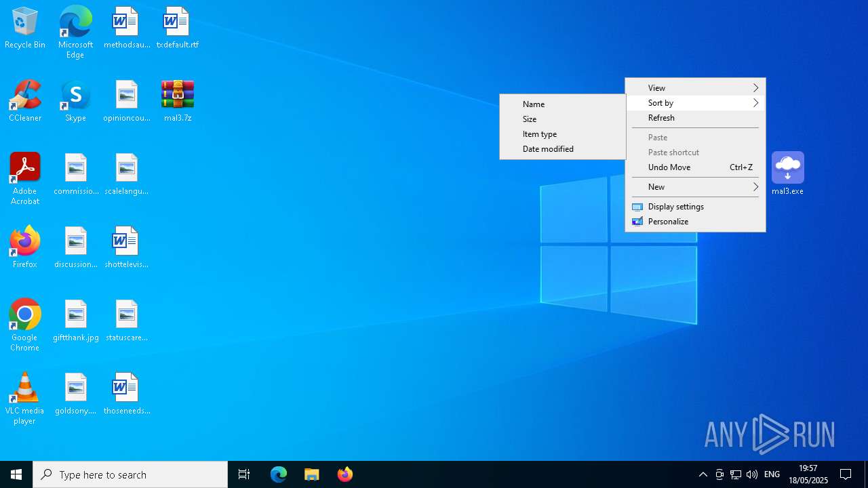Expand the New submenu
The image size is (868, 488).
tap(695, 187)
